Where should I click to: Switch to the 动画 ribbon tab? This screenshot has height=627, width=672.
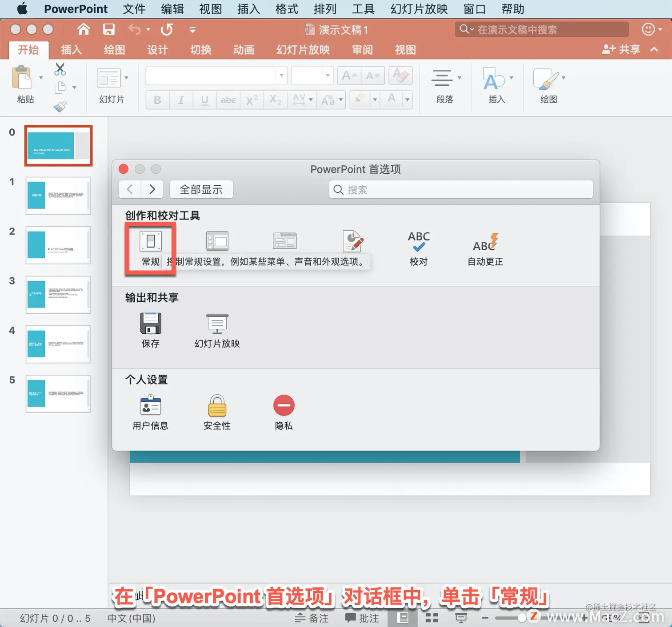click(244, 50)
